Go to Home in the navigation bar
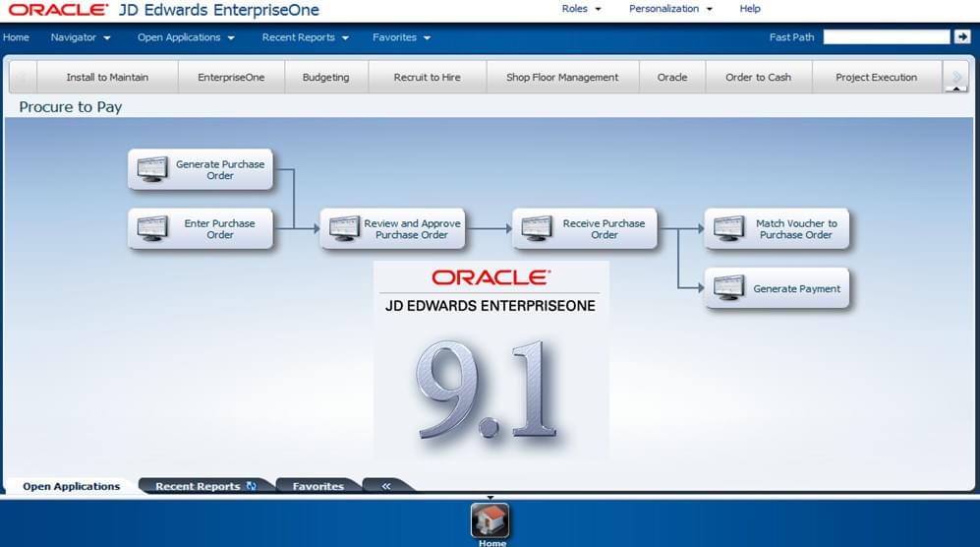 tap(16, 37)
